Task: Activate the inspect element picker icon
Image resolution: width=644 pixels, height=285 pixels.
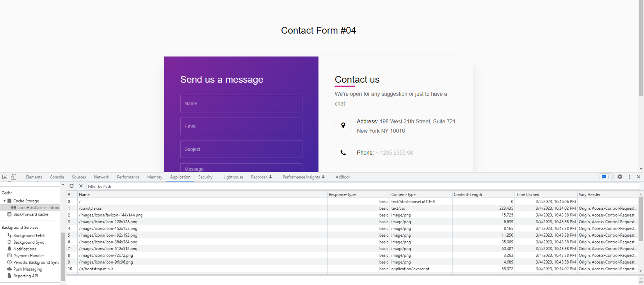Action: 5,177
